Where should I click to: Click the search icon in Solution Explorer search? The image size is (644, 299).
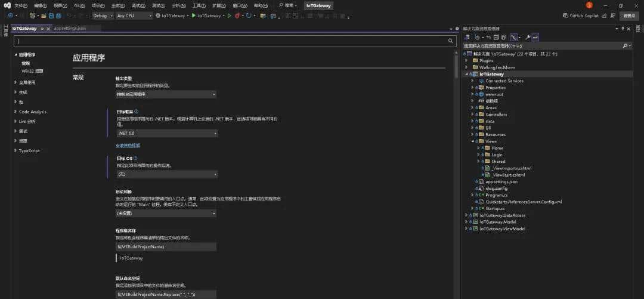click(x=625, y=45)
